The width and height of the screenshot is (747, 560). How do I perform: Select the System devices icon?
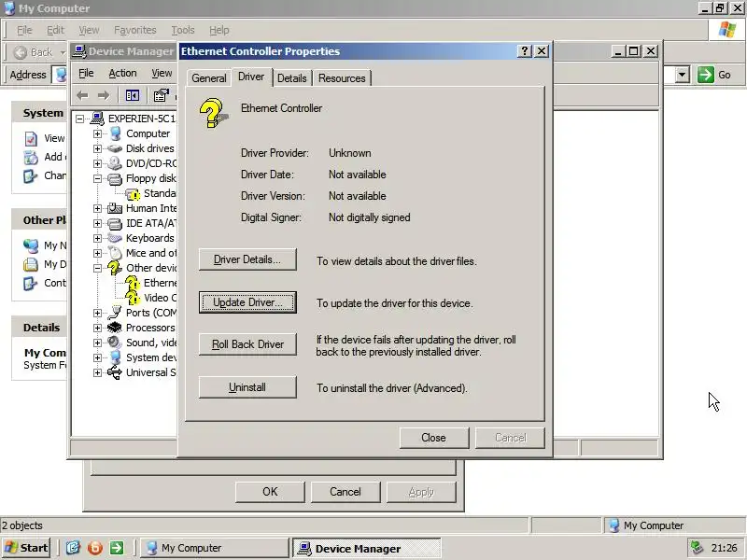click(115, 357)
